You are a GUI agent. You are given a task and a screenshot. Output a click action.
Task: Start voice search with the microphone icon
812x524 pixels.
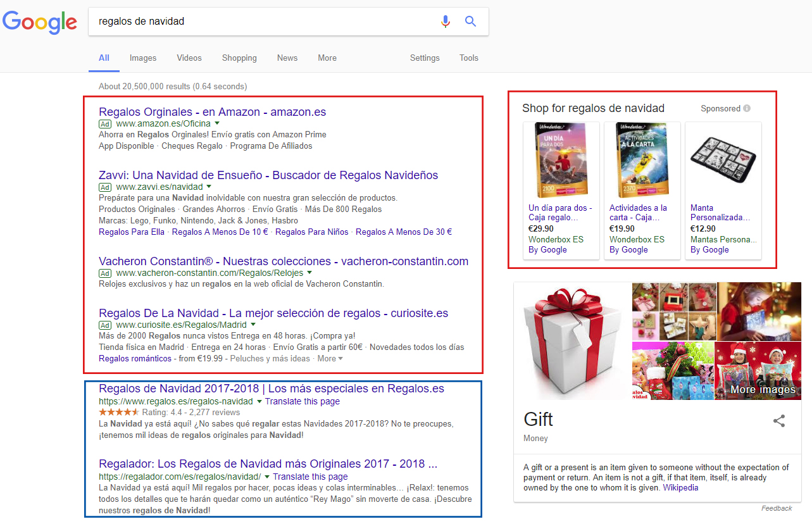(x=446, y=22)
